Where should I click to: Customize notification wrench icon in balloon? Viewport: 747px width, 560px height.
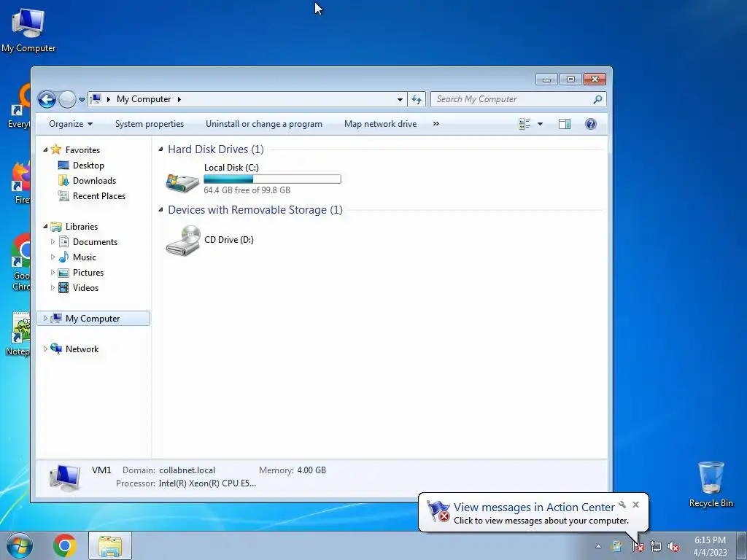[x=622, y=505]
